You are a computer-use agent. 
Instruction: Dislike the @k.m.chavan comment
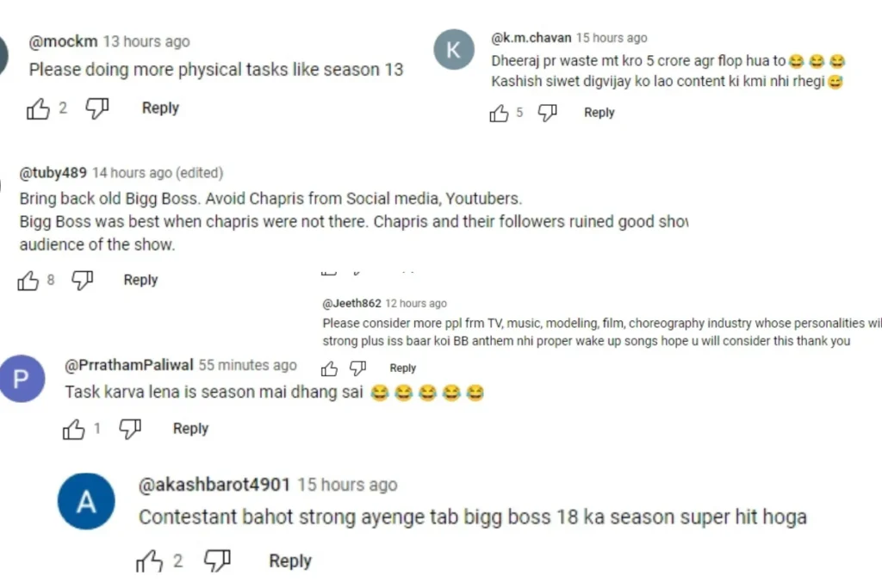[547, 113]
